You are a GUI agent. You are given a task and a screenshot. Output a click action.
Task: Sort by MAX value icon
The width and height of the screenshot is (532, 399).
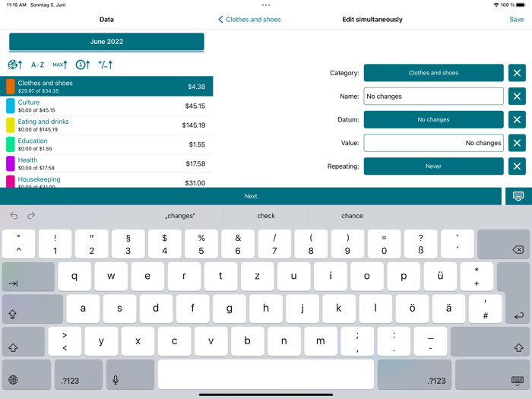click(60, 65)
